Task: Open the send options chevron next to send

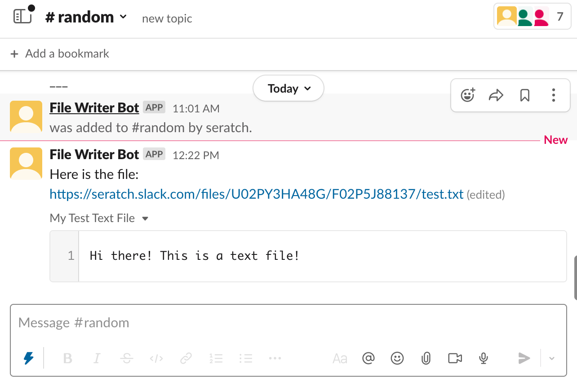Action: pyautogui.click(x=551, y=358)
